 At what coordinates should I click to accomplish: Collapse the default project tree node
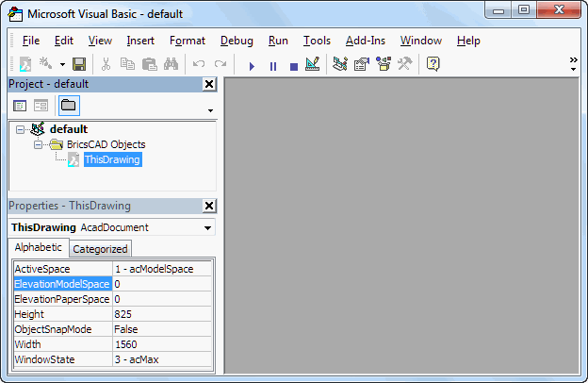click(x=20, y=130)
